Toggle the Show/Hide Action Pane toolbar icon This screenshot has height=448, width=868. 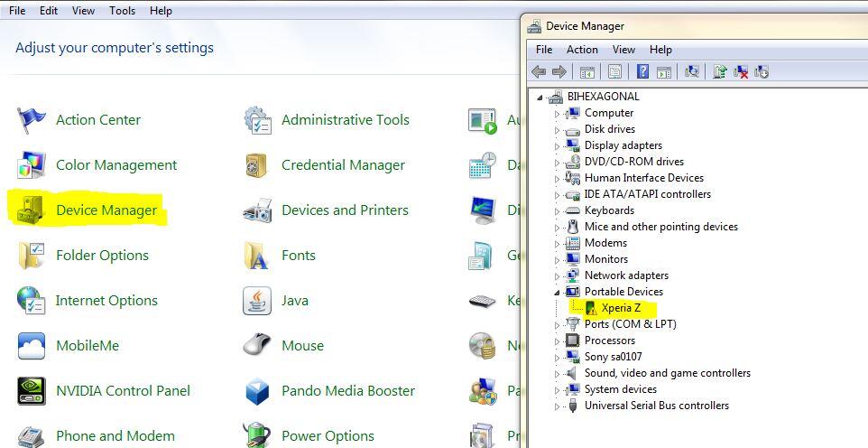coord(664,71)
